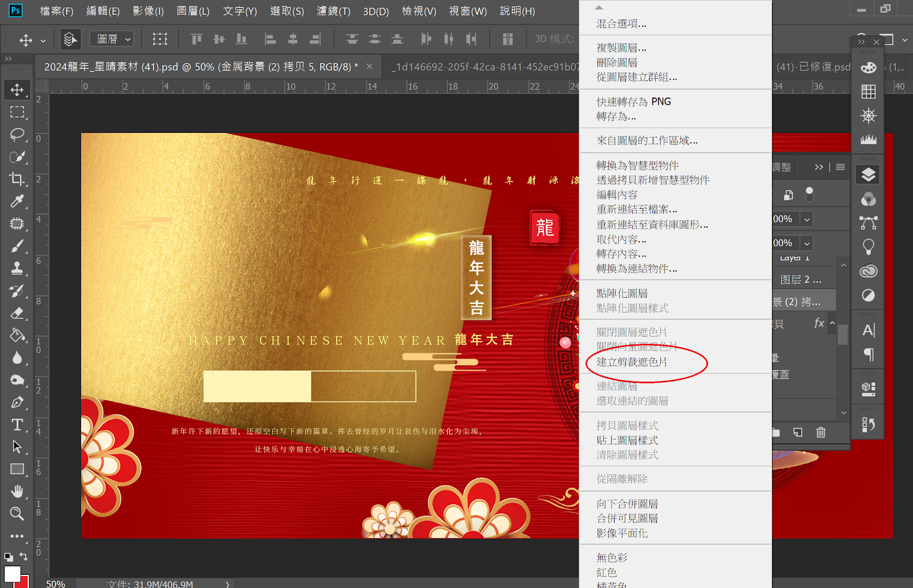
Task: Open the Paragraph panel icon
Action: pyautogui.click(x=868, y=355)
